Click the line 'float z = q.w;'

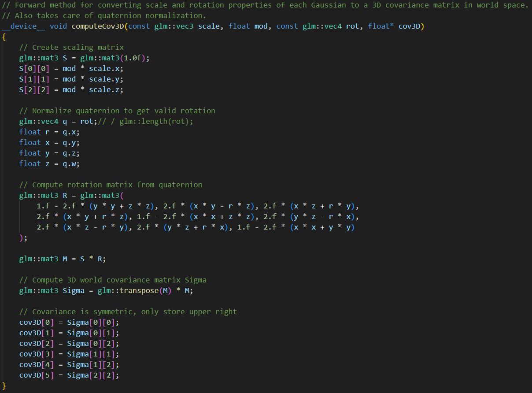point(50,163)
